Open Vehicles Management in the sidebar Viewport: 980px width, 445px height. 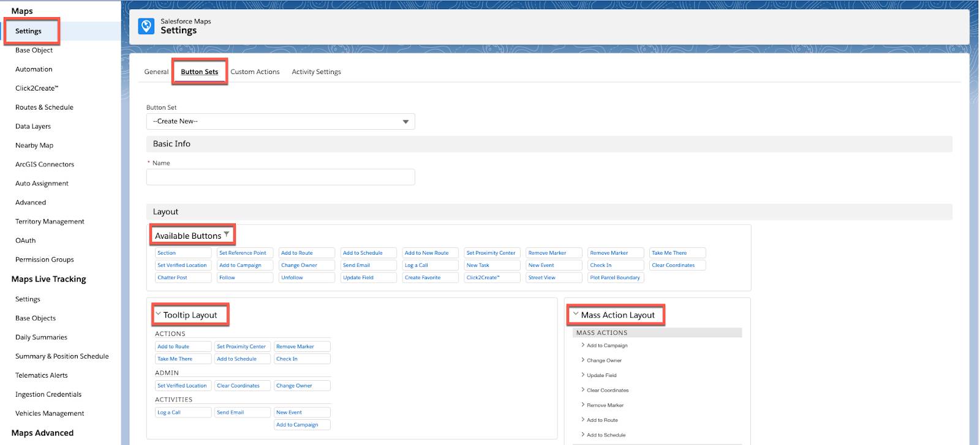pyautogui.click(x=50, y=413)
